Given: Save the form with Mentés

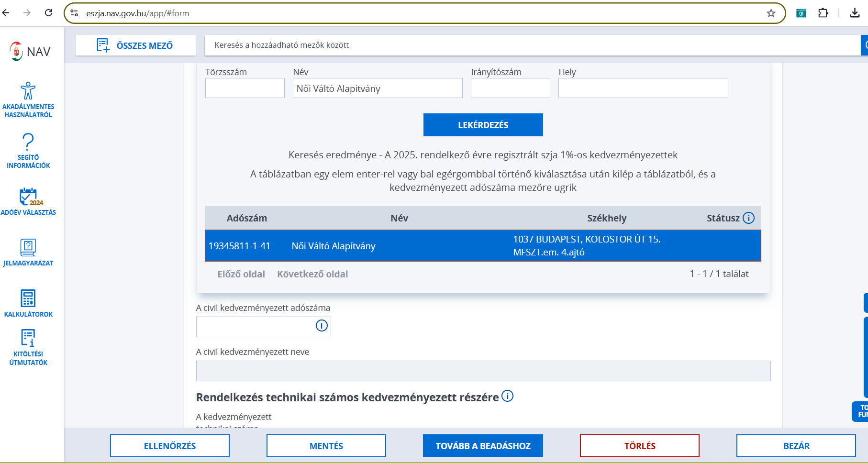Looking at the screenshot, I should click(326, 446).
